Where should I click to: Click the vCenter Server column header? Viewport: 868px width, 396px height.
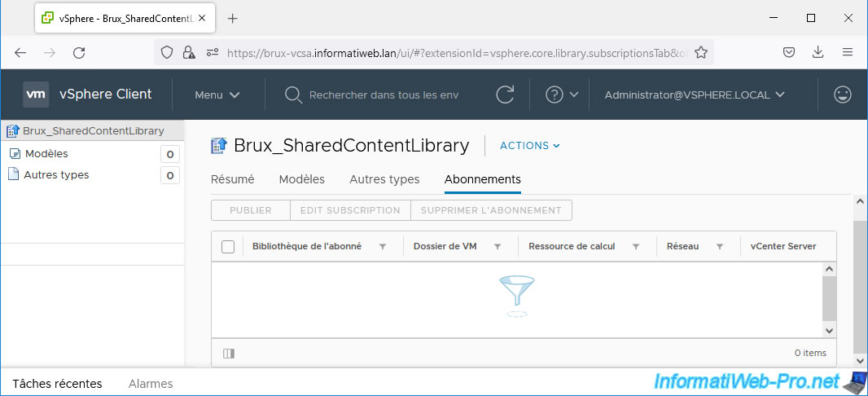click(x=783, y=246)
